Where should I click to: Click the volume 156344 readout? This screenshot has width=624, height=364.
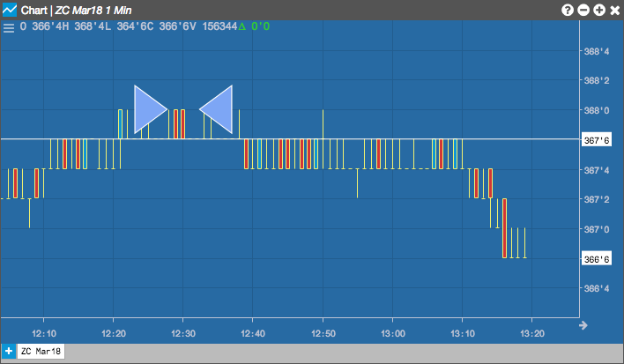click(219, 26)
